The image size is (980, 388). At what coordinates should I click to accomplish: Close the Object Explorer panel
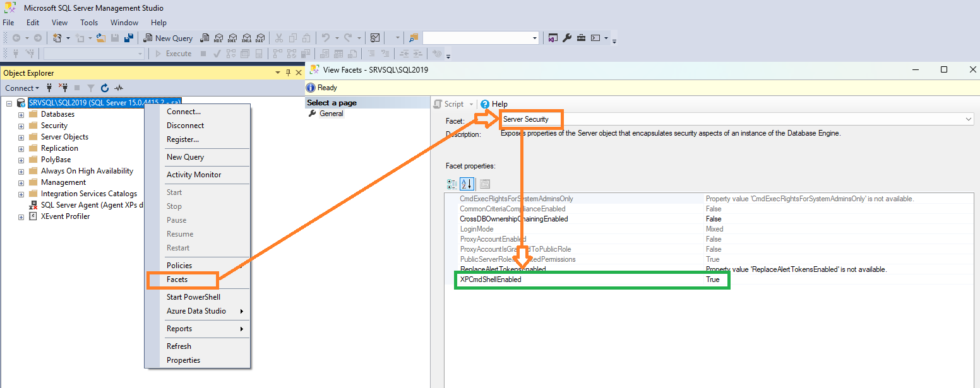(x=299, y=73)
